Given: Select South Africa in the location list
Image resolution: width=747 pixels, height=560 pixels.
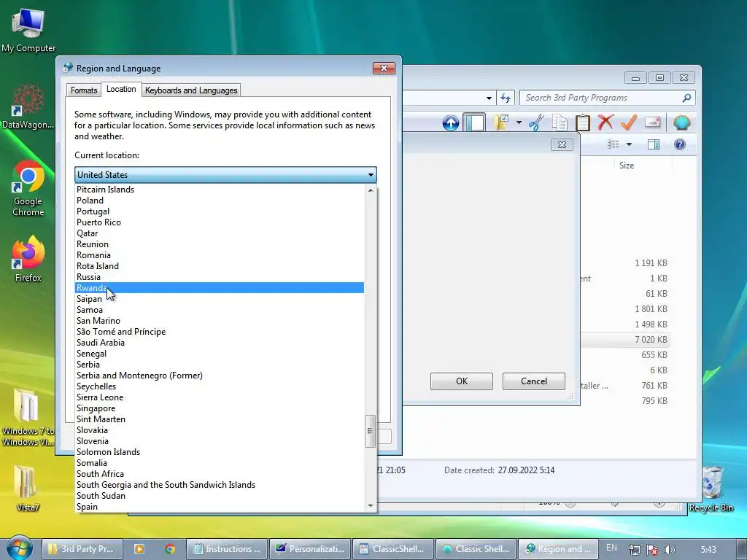Looking at the screenshot, I should click(x=220, y=474).
